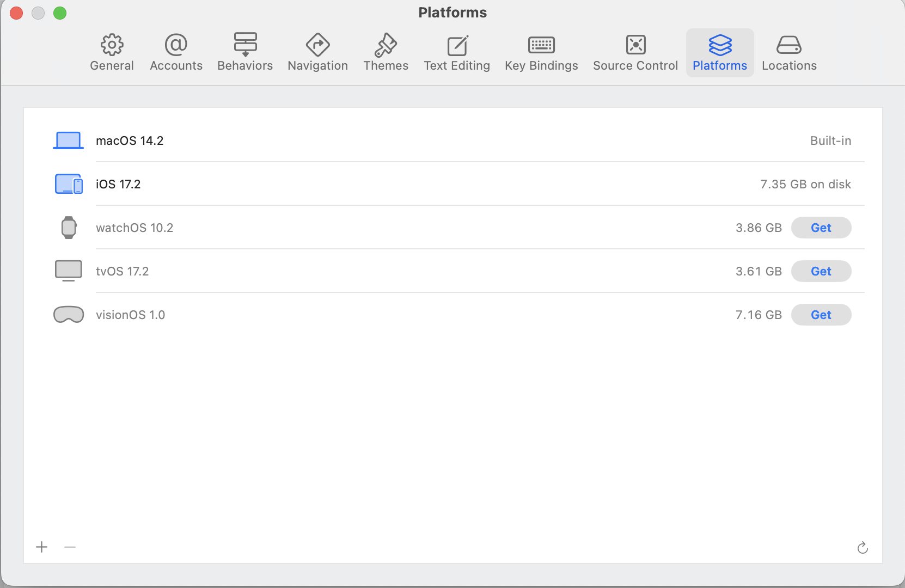Open the Navigation arrow-sign icon
The width and height of the screenshot is (905, 588).
tap(317, 45)
